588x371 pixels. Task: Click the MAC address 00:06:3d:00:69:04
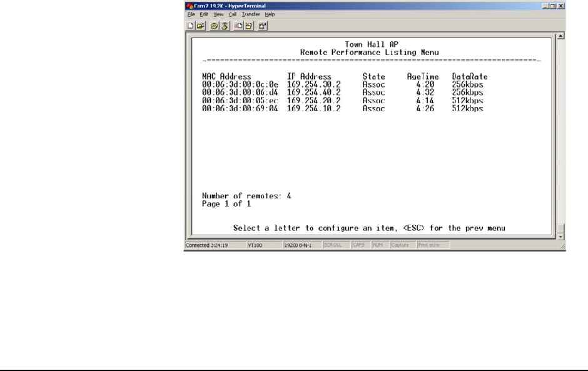coord(240,108)
